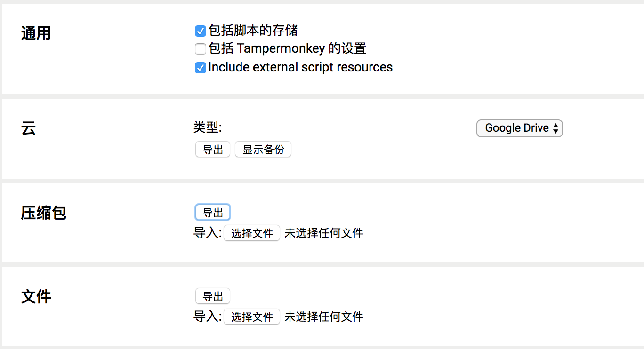
Task: Choose import file with 选择文件 under 压缩包
Action: (x=252, y=233)
